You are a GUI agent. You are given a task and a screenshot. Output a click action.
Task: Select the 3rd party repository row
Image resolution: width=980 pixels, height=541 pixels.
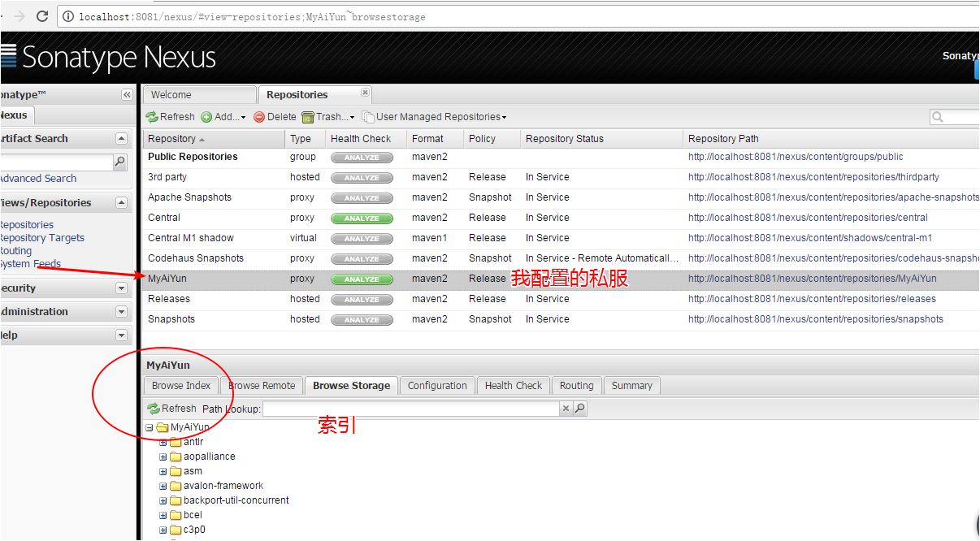(x=562, y=177)
